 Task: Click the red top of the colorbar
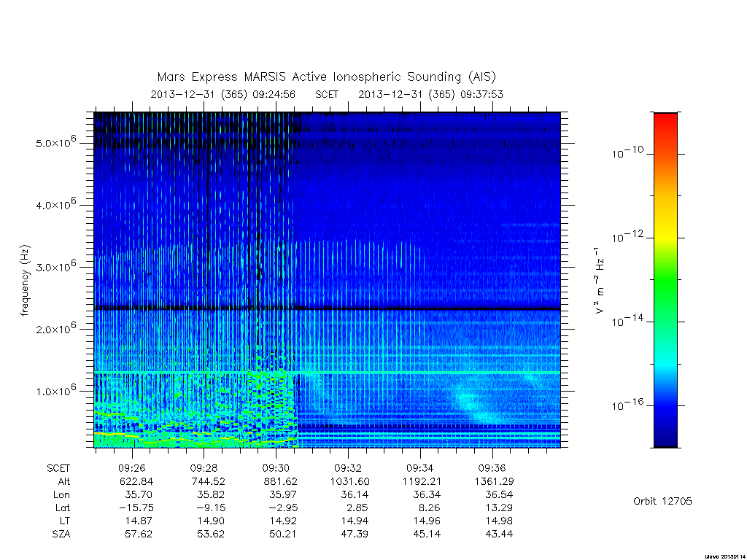[665, 125]
